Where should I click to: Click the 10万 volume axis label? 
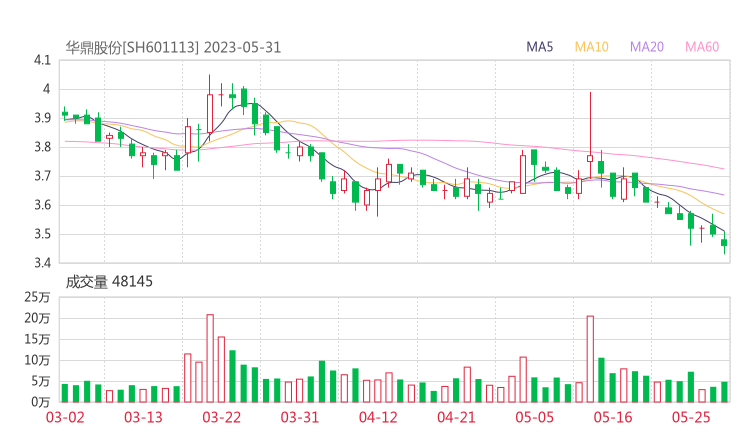(37, 360)
